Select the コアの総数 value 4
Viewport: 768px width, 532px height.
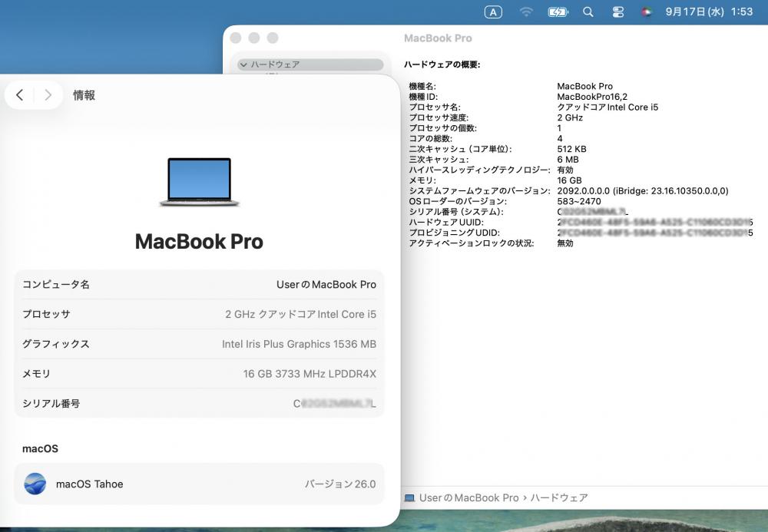tap(560, 138)
